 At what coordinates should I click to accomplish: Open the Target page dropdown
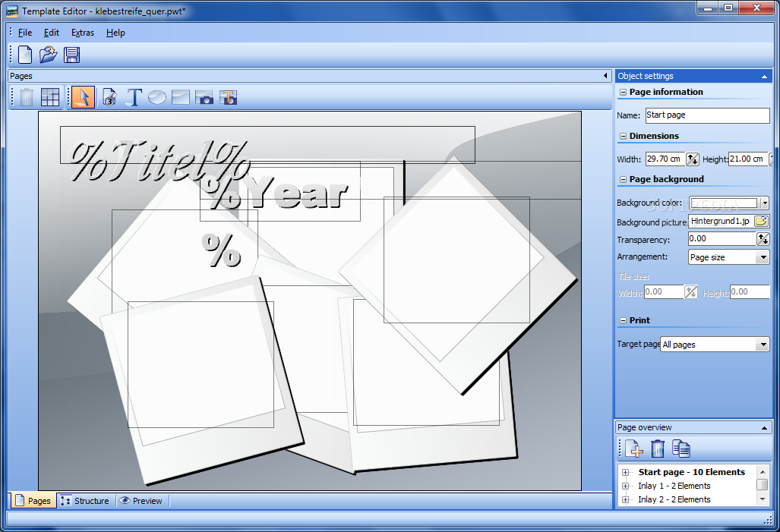tap(763, 344)
